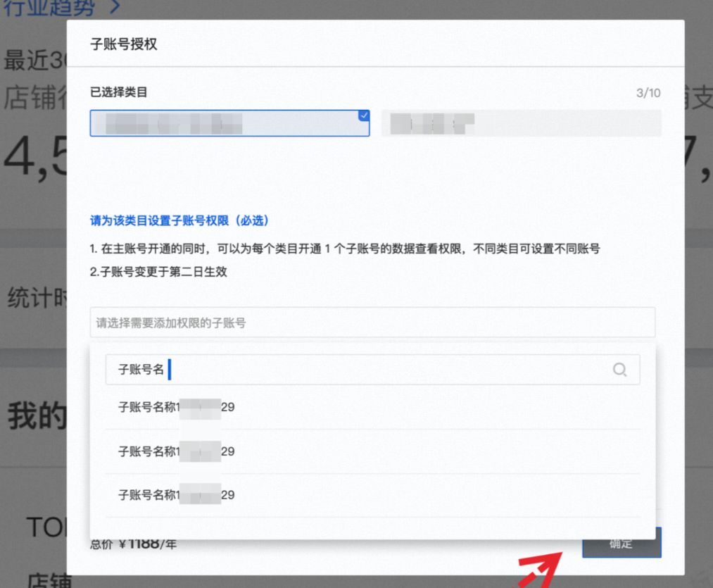Click the search magnifier icon in dropdown
Screen dimensions: 713x588
619,370
